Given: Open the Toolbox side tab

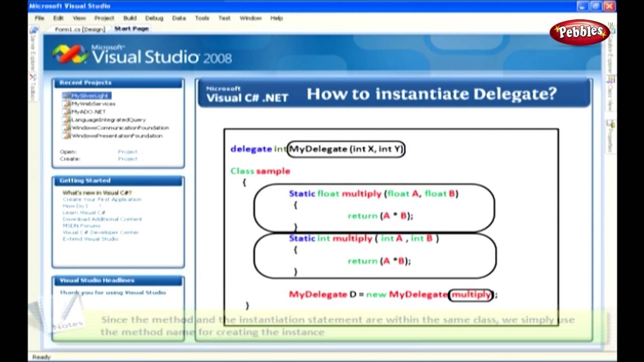Looking at the screenshot, I should (33, 87).
